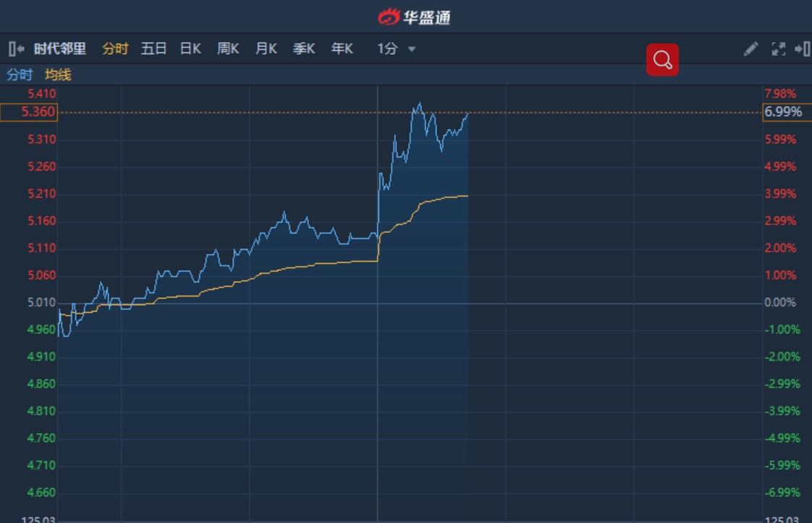Collapse the right side panel

click(802, 49)
